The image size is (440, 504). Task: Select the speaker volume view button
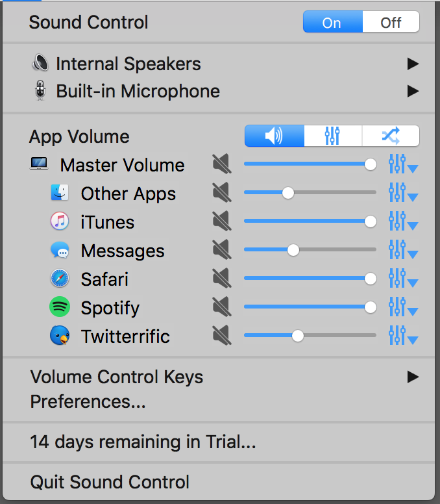click(275, 136)
